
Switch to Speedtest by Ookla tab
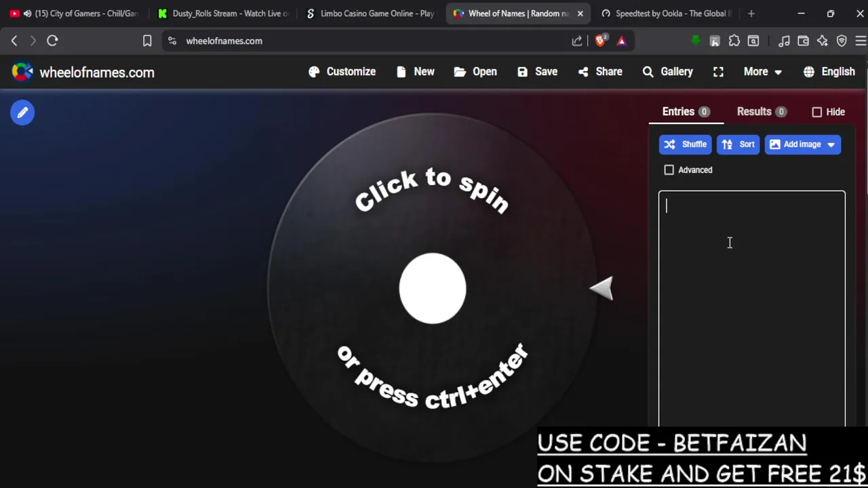[x=667, y=14]
